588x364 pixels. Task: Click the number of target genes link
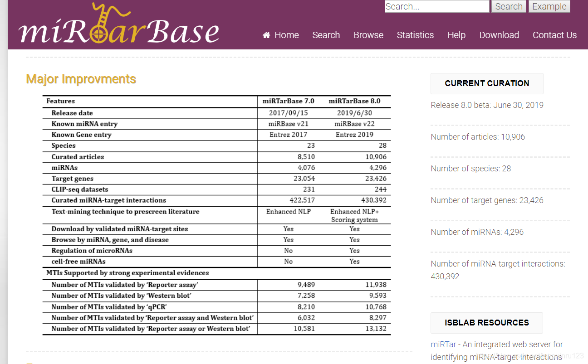point(487,200)
